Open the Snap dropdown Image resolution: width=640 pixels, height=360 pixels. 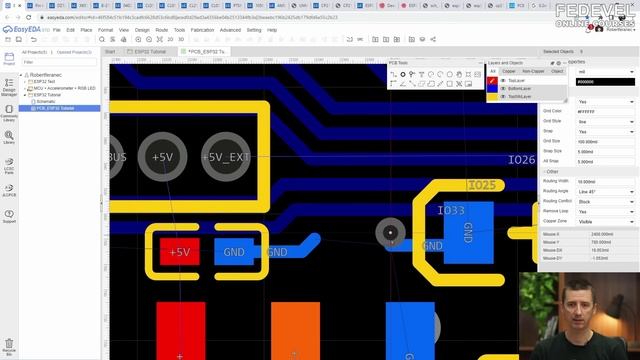pos(606,132)
